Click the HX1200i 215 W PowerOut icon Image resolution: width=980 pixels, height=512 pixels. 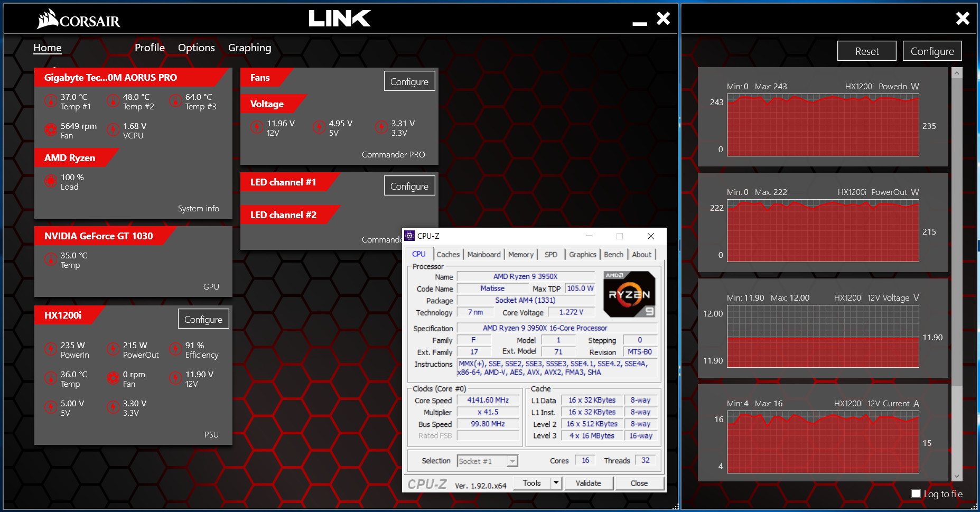pyautogui.click(x=113, y=349)
